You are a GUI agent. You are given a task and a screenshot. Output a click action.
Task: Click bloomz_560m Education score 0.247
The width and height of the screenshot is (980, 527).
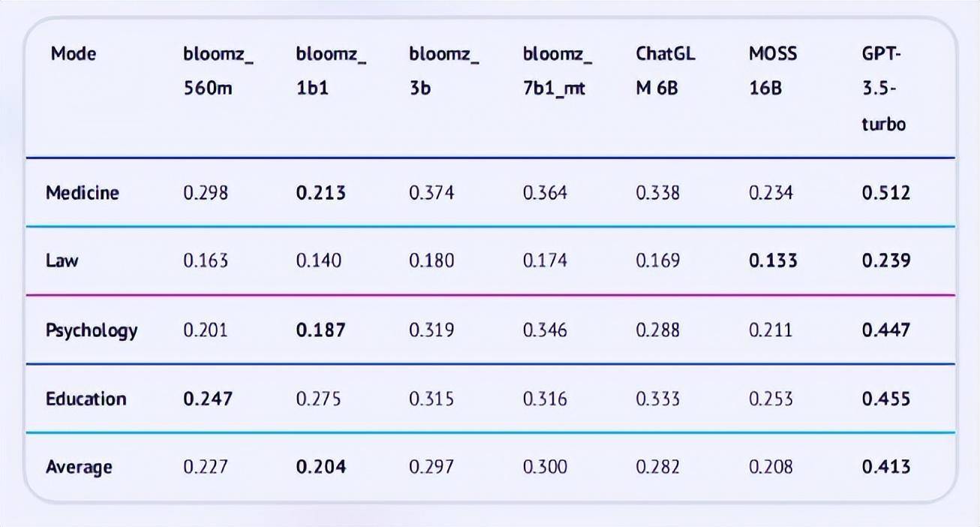pos(207,399)
